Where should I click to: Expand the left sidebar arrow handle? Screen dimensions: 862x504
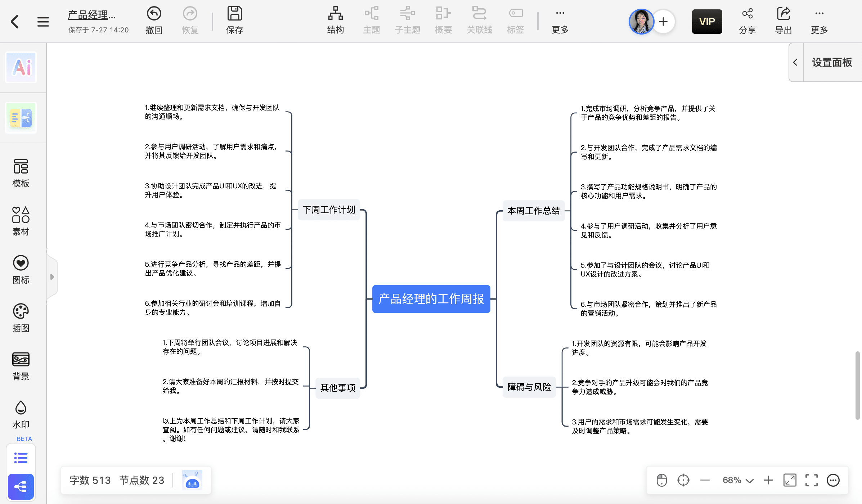click(x=52, y=276)
